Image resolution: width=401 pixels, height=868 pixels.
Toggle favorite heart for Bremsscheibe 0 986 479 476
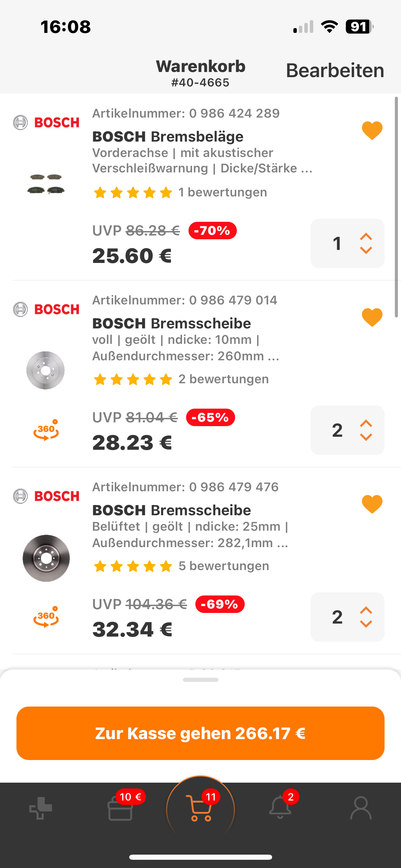click(x=372, y=504)
